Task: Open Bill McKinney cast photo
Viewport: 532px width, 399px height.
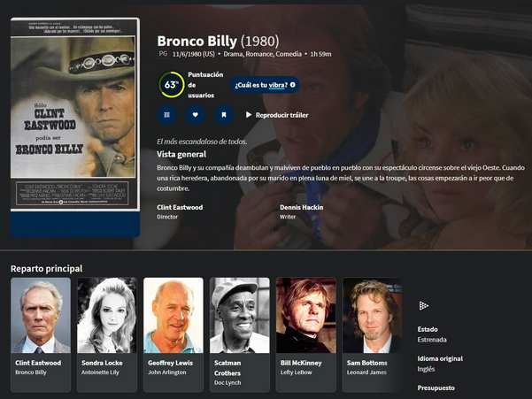Action: click(306, 315)
